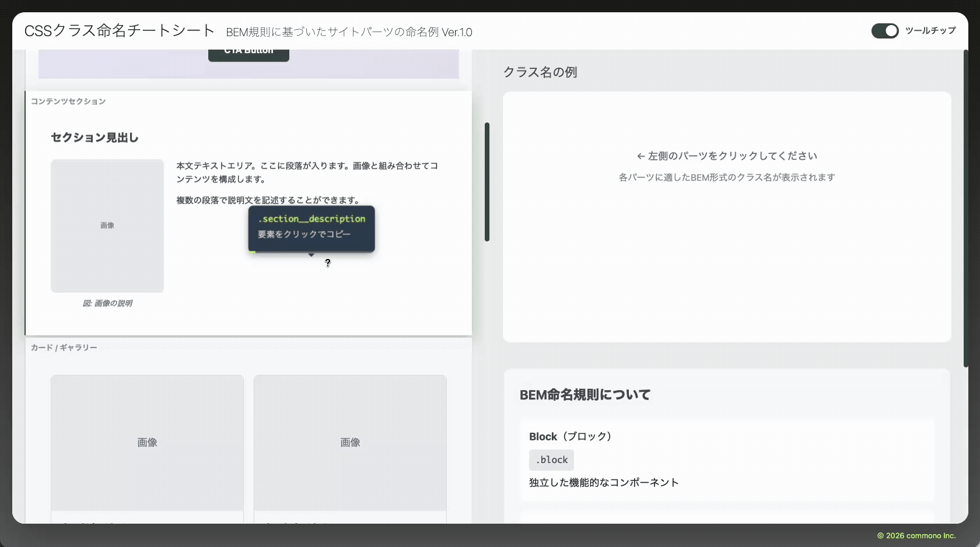Select the second gallery card image
980x547 pixels.
(x=350, y=442)
